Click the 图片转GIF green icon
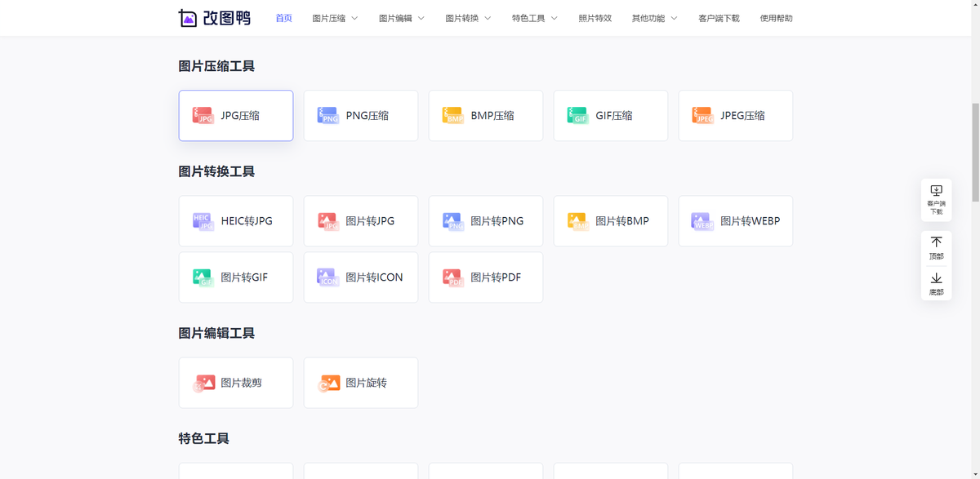The image size is (980, 479). 203,277
